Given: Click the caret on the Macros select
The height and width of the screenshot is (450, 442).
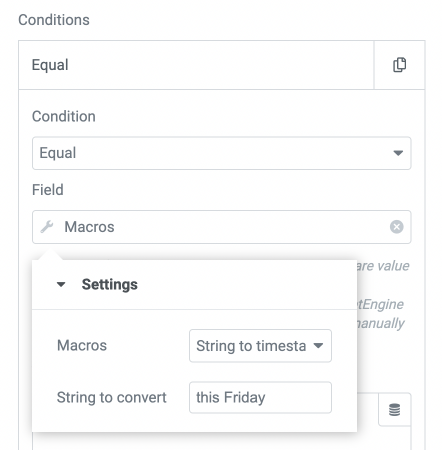Looking at the screenshot, I should [x=318, y=346].
